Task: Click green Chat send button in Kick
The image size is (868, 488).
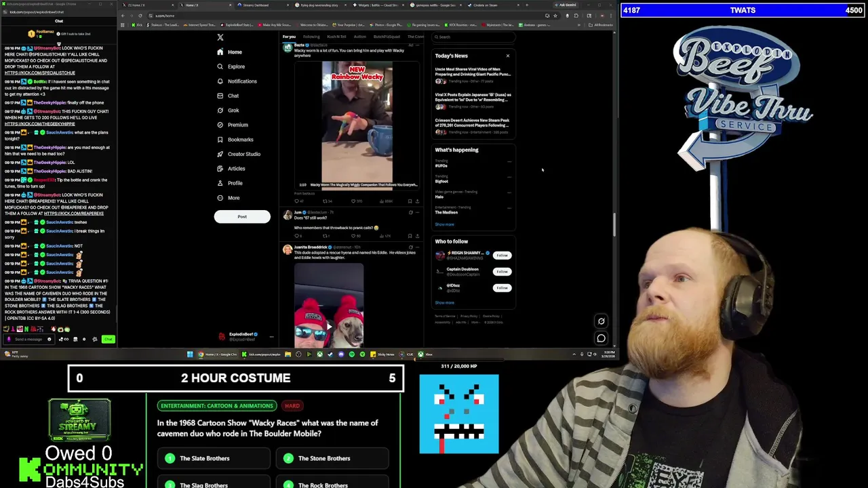Action: [108, 339]
